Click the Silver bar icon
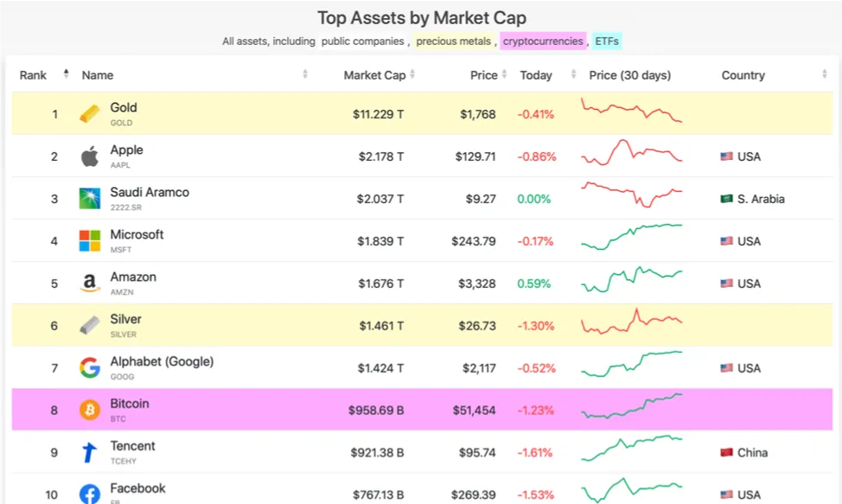 coord(90,325)
